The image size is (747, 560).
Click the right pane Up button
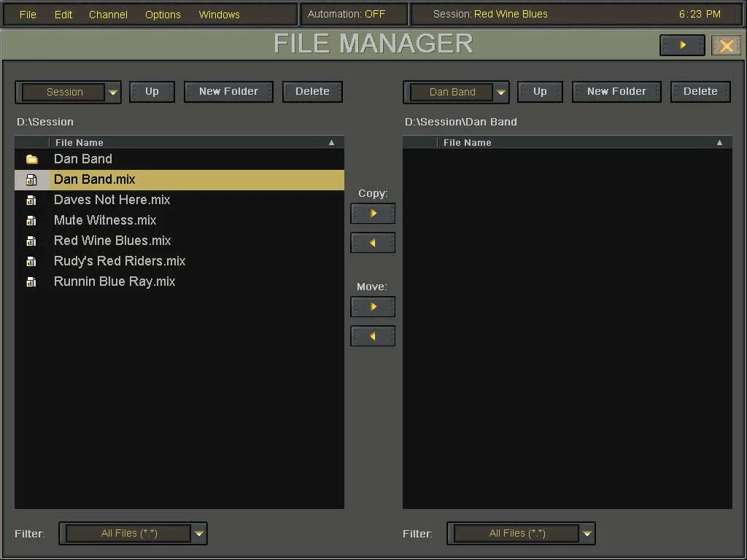point(540,91)
